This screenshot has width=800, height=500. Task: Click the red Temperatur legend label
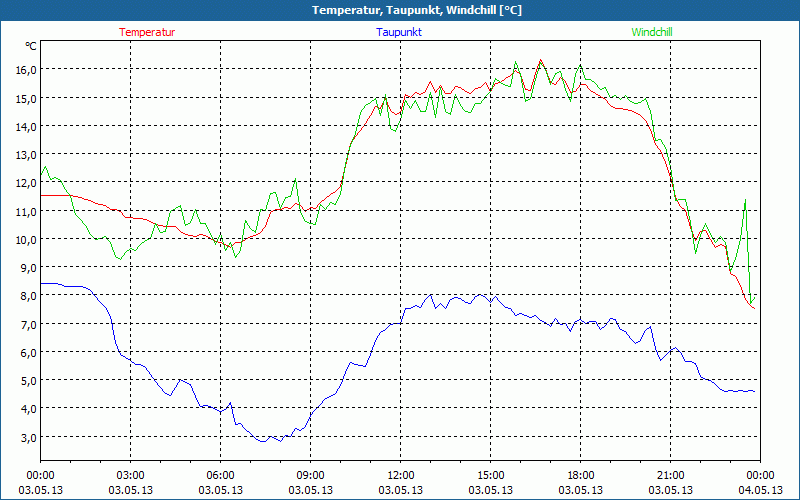tap(147, 32)
